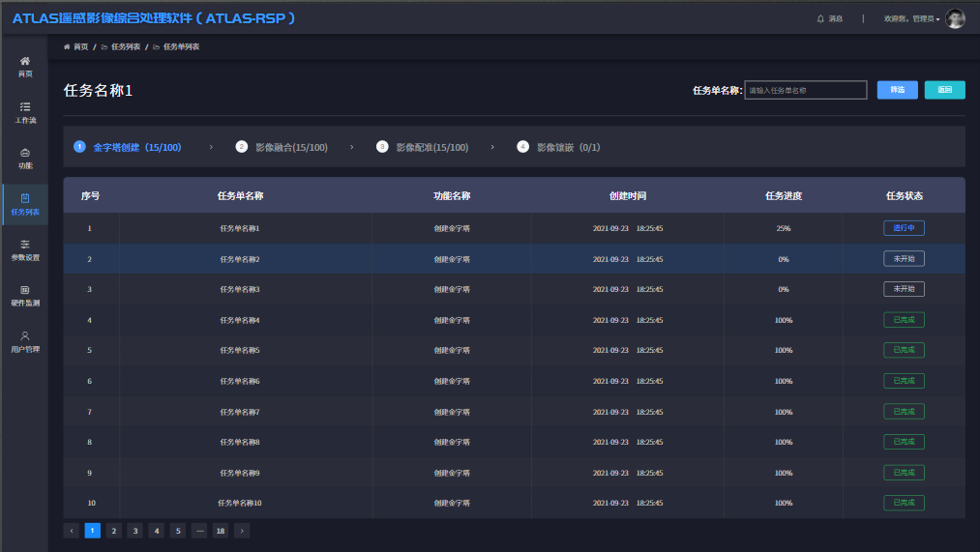Click the 筛选 filter button
The image size is (980, 552).
(x=897, y=90)
